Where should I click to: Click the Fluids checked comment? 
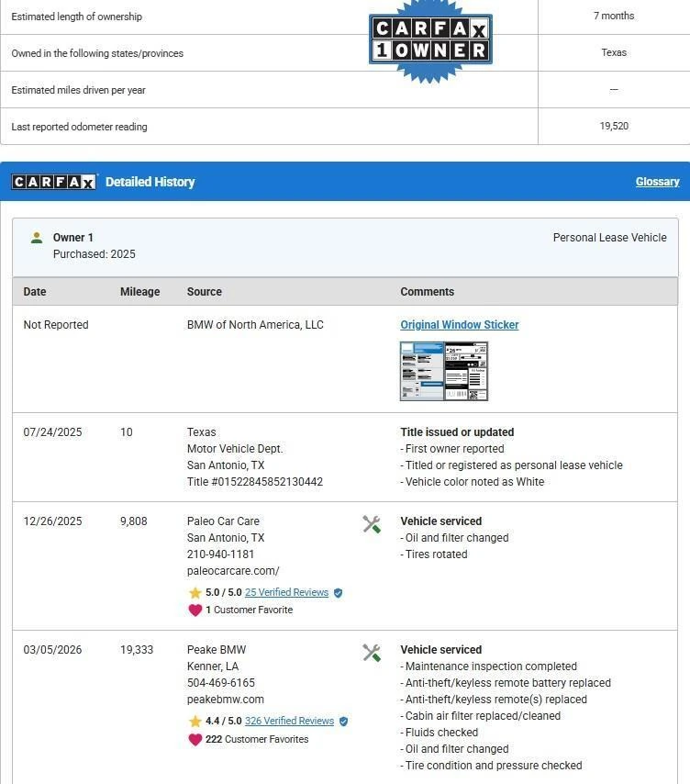click(x=440, y=732)
